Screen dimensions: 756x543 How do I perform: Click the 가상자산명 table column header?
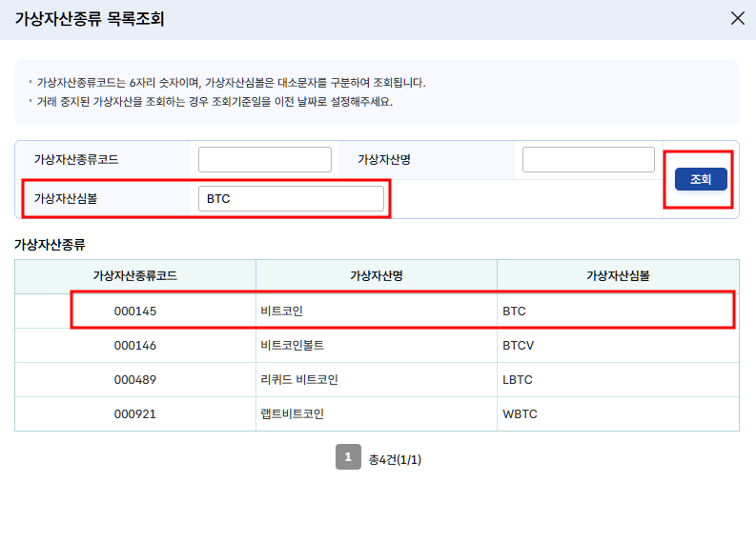(x=377, y=276)
